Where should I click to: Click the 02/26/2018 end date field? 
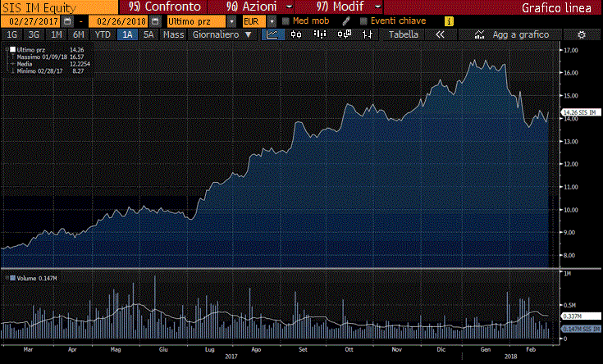click(x=119, y=21)
